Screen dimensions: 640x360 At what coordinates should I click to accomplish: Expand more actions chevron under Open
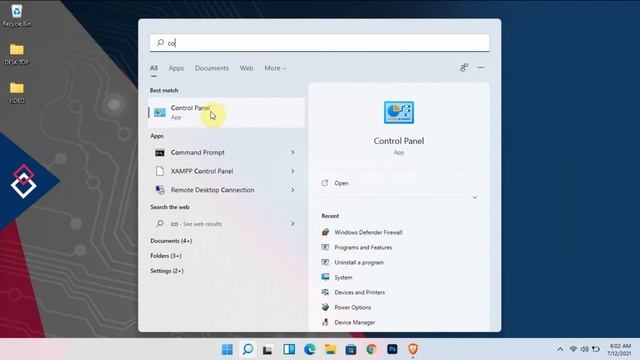coord(475,198)
